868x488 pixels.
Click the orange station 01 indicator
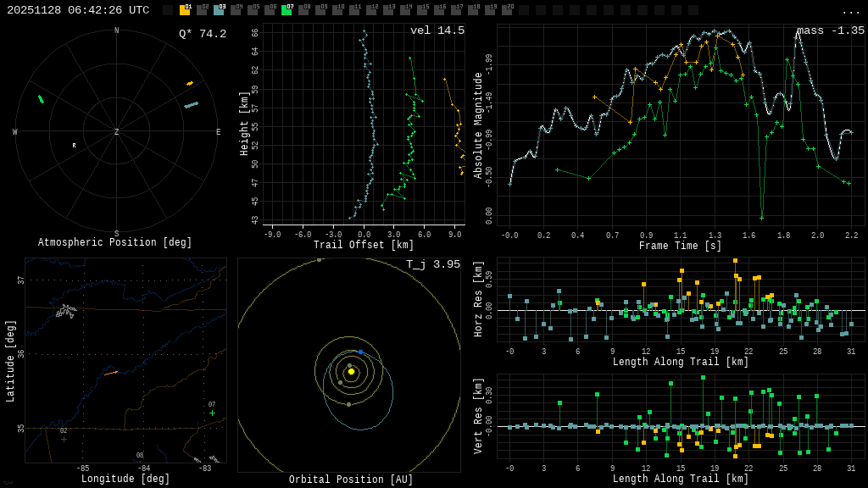coord(185,10)
